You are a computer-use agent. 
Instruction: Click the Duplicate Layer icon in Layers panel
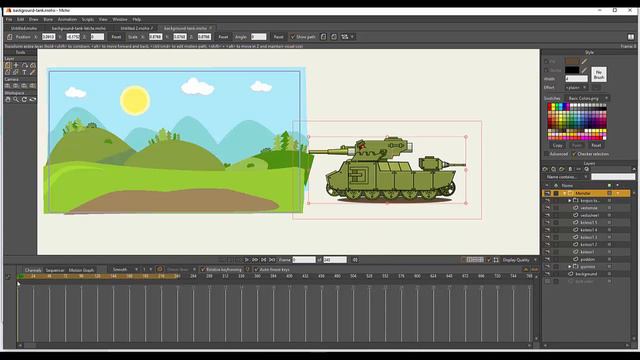pos(553,169)
